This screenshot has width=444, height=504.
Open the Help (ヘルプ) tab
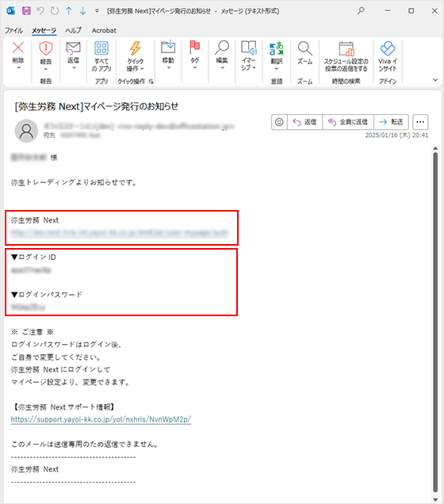(x=73, y=31)
